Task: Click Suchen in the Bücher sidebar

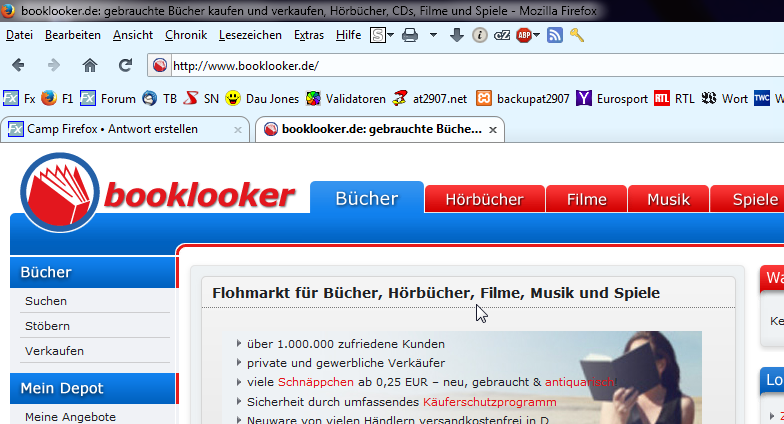Action: tap(46, 301)
